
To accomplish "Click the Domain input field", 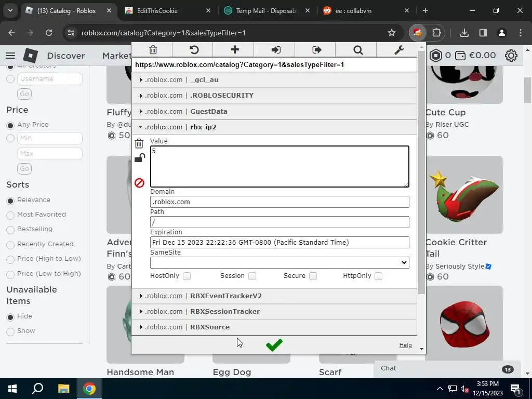I will point(280,202).
